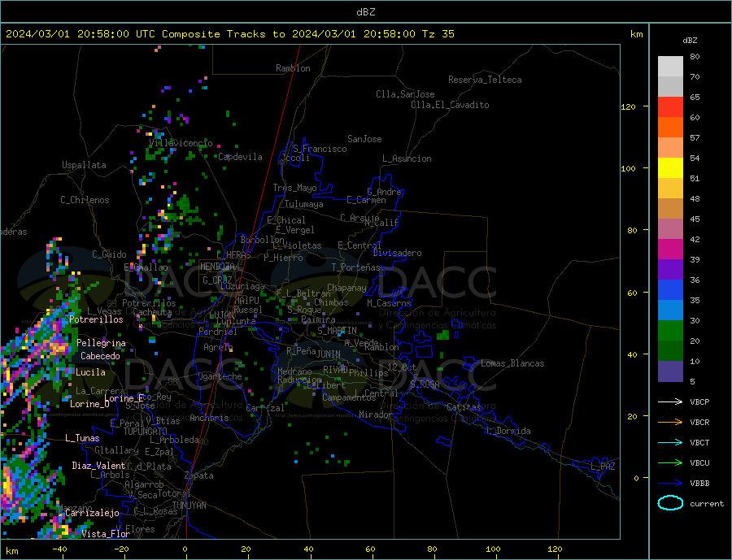Click the C_Chilenos map label
Viewport: 732px width, 560px height.
click(85, 200)
